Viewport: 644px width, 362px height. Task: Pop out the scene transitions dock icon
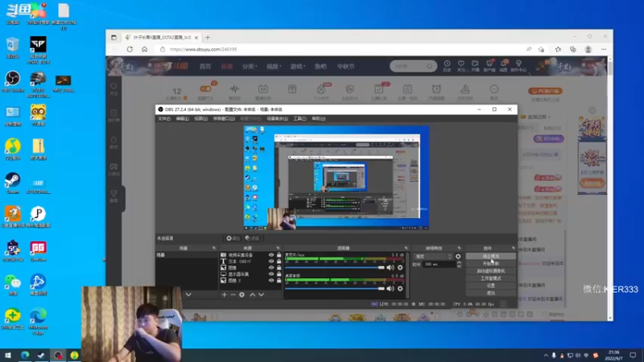click(459, 248)
